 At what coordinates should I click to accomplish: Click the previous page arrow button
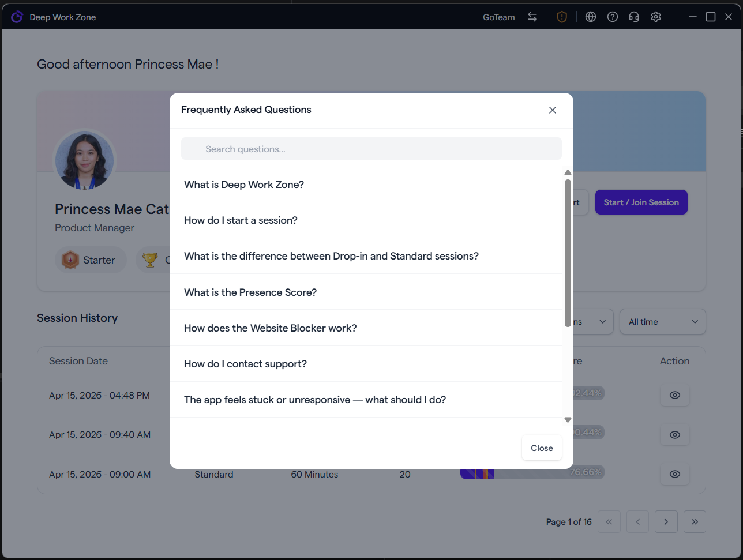click(637, 522)
